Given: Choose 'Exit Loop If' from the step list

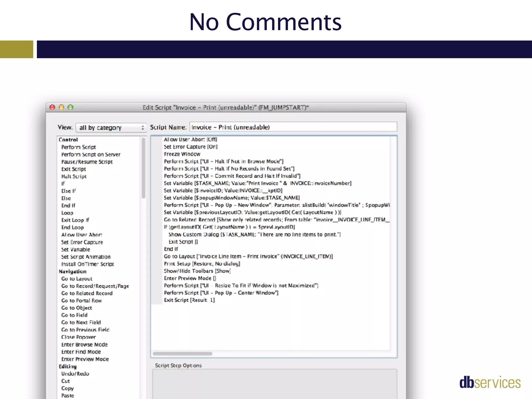Looking at the screenshot, I should (x=75, y=220).
